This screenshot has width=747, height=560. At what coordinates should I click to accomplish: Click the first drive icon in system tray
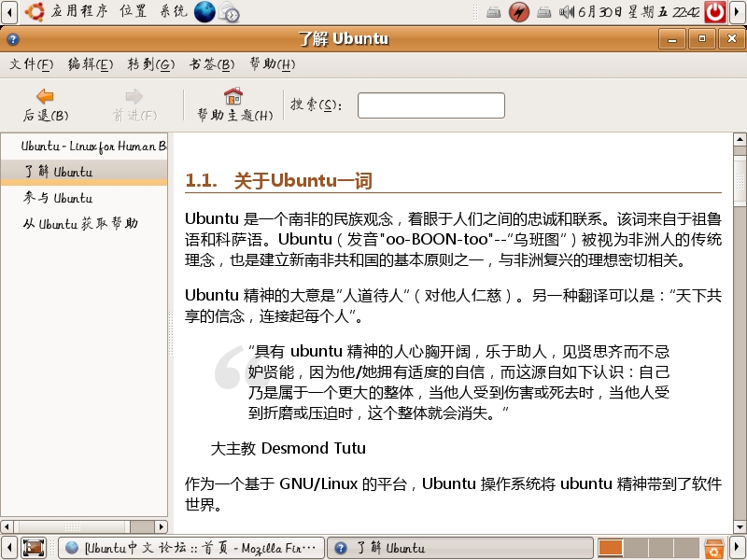(x=494, y=12)
